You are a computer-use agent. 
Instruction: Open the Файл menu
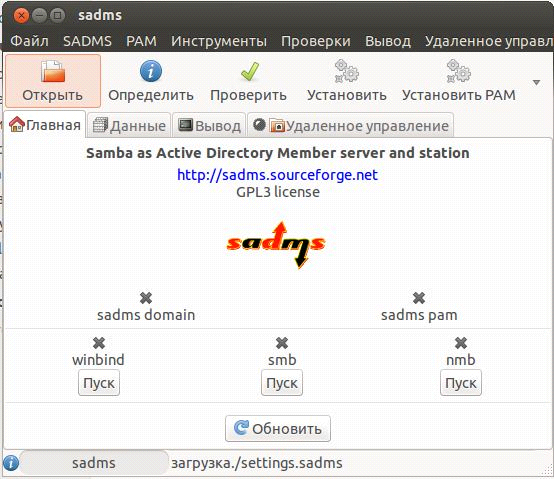tap(29, 41)
